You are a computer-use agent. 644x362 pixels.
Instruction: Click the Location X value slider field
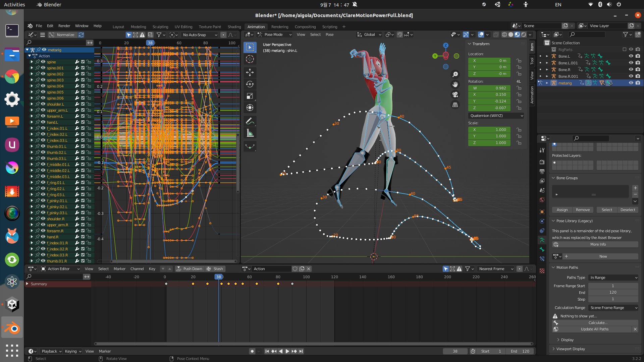click(489, 61)
